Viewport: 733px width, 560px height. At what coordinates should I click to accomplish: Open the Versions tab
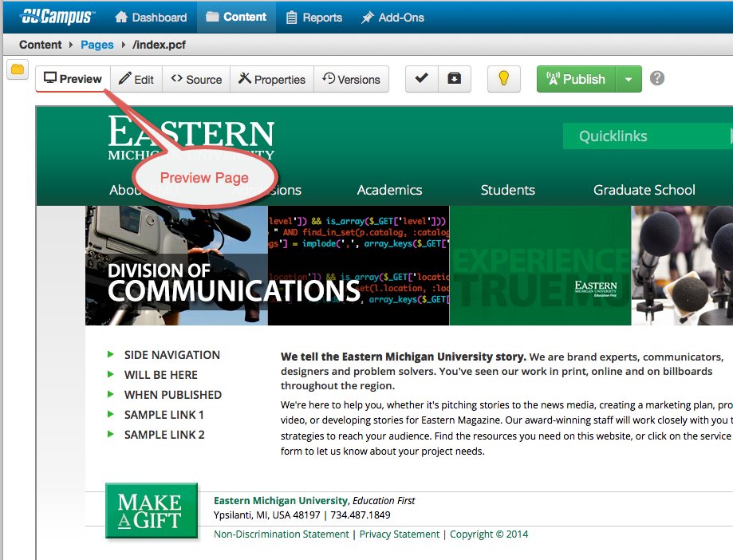click(351, 79)
